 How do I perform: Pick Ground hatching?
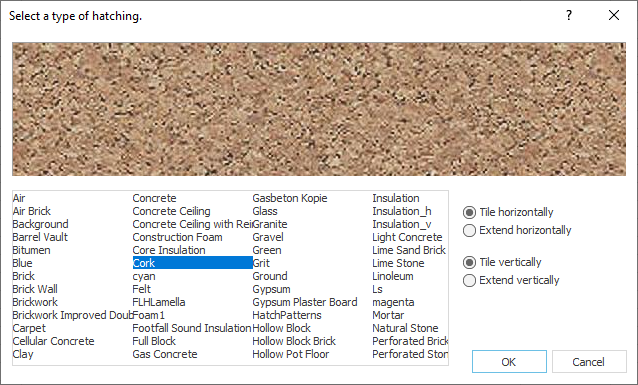click(x=270, y=276)
